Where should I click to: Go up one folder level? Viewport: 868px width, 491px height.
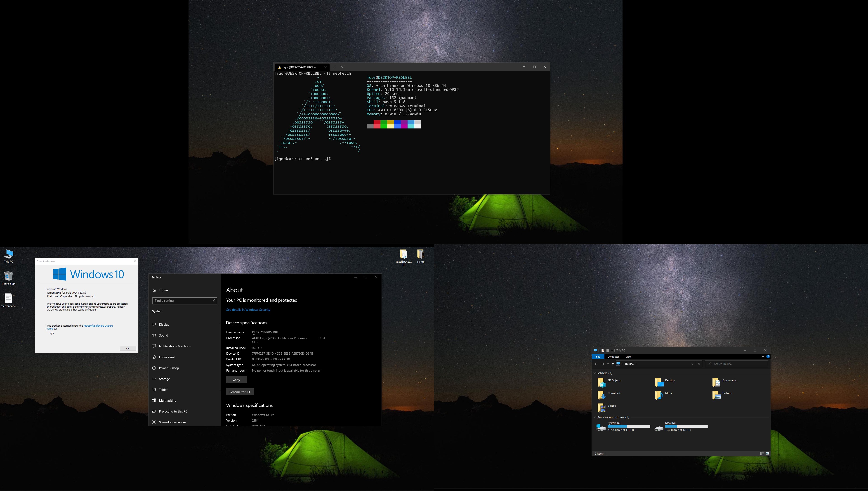(x=613, y=364)
